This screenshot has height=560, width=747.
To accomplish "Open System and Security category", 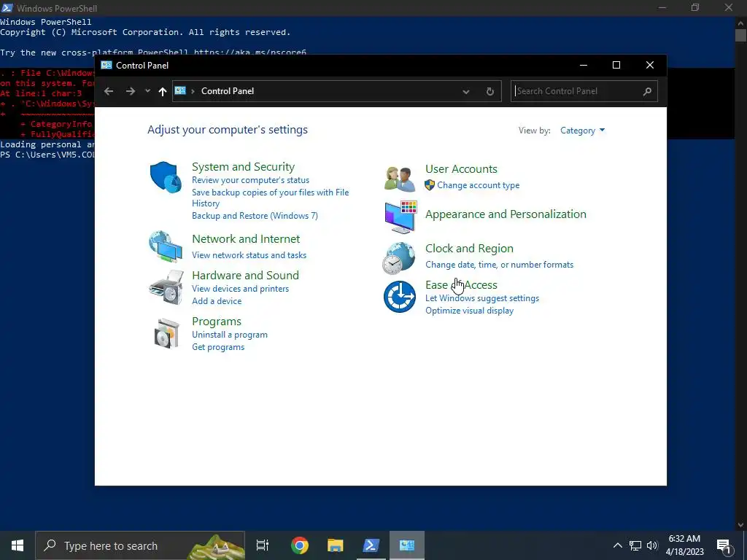I will [x=243, y=167].
